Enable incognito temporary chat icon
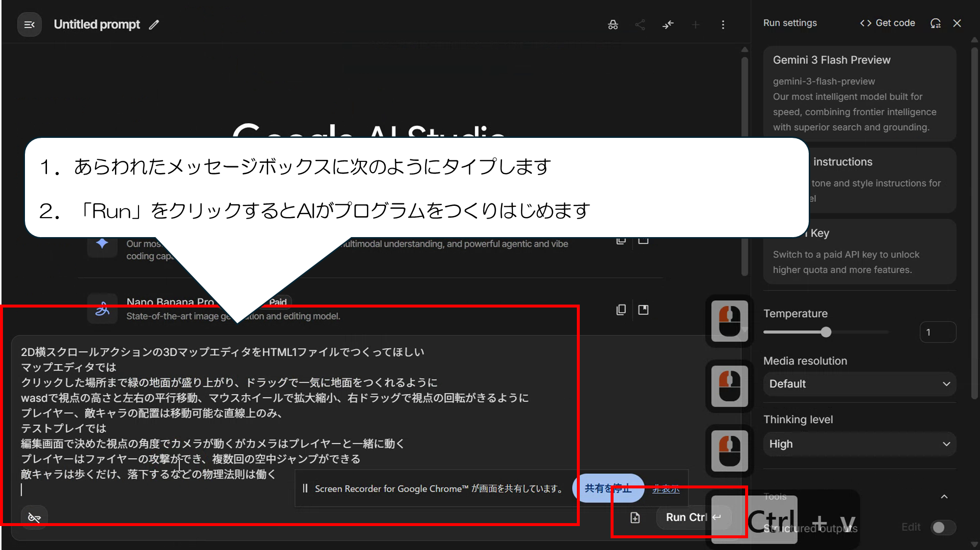 pyautogui.click(x=613, y=24)
